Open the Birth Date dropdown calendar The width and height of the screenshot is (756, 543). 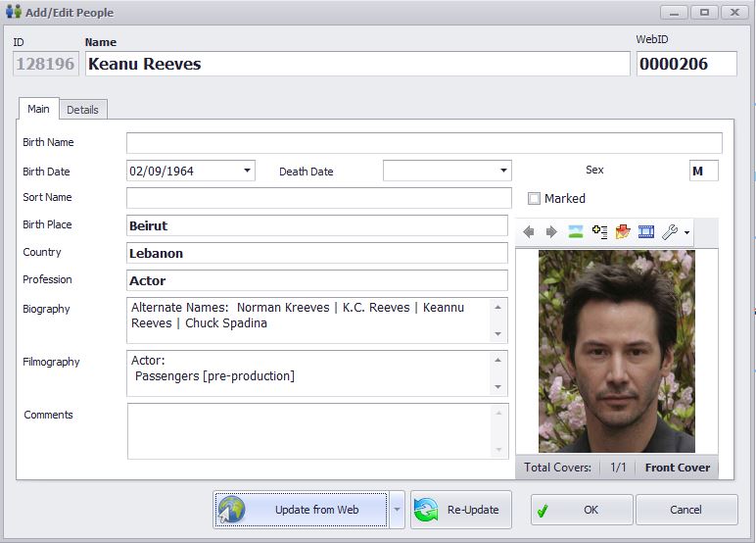[247, 172]
